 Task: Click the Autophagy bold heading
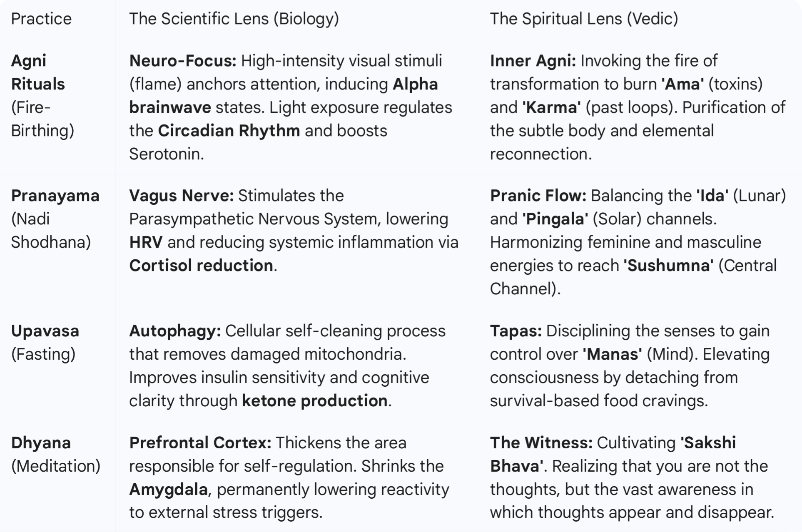(175, 331)
